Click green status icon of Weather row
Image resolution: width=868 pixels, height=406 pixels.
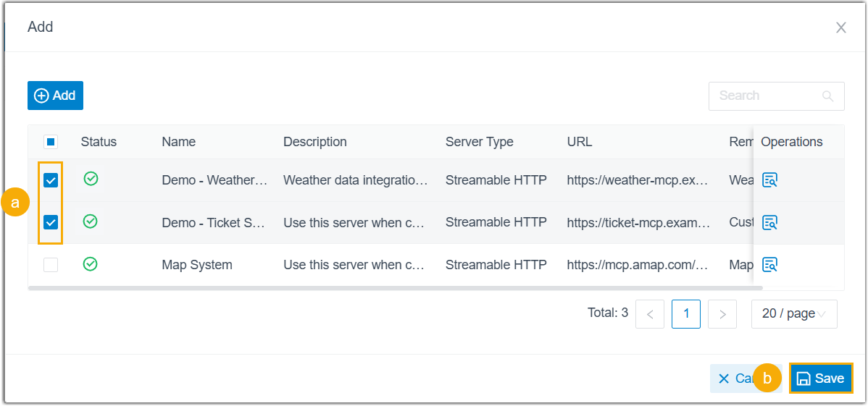pos(91,178)
